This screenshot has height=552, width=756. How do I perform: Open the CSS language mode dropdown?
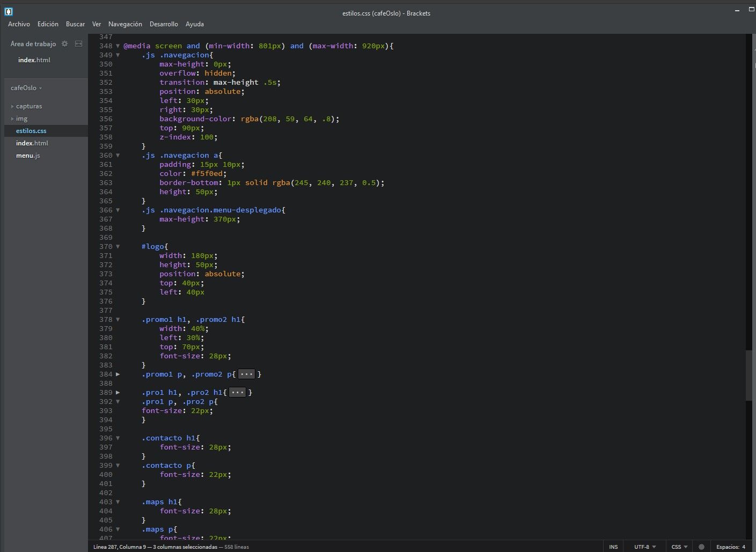(x=679, y=547)
